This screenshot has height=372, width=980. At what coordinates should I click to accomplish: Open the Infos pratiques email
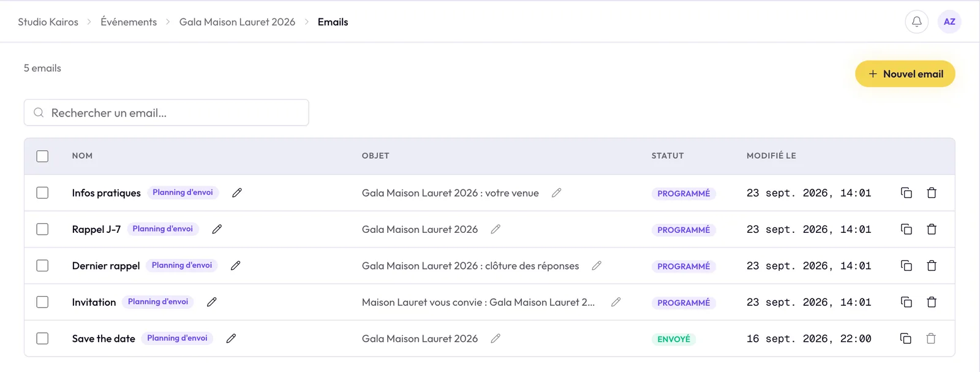coord(106,193)
